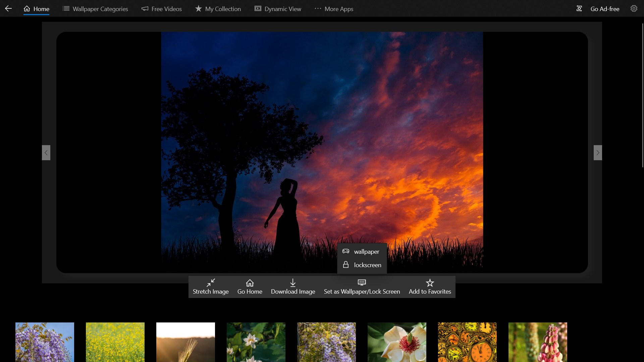Click the Stretch Image icon
This screenshot has height=362, width=644.
click(x=211, y=283)
